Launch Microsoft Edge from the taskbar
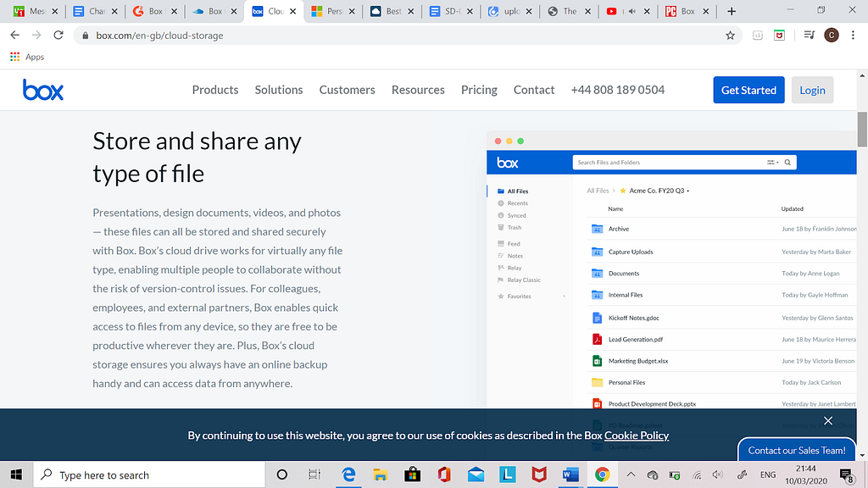 pyautogui.click(x=348, y=474)
